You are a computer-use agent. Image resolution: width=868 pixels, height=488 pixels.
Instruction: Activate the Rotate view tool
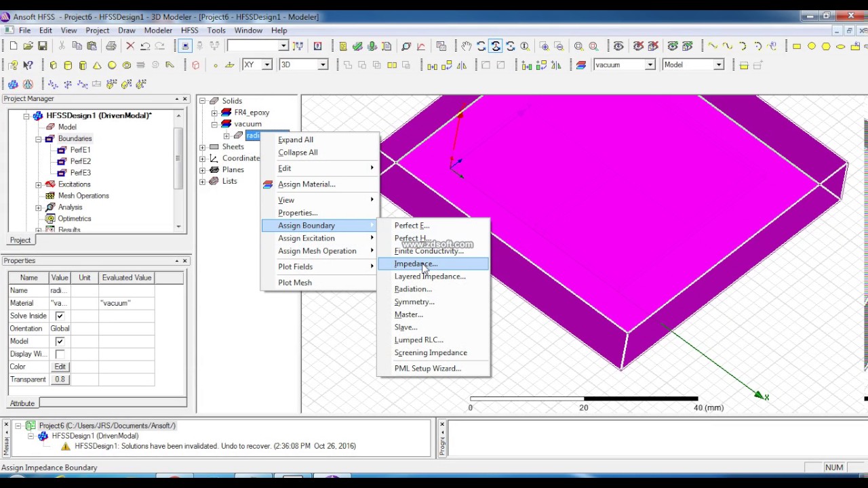[481, 46]
